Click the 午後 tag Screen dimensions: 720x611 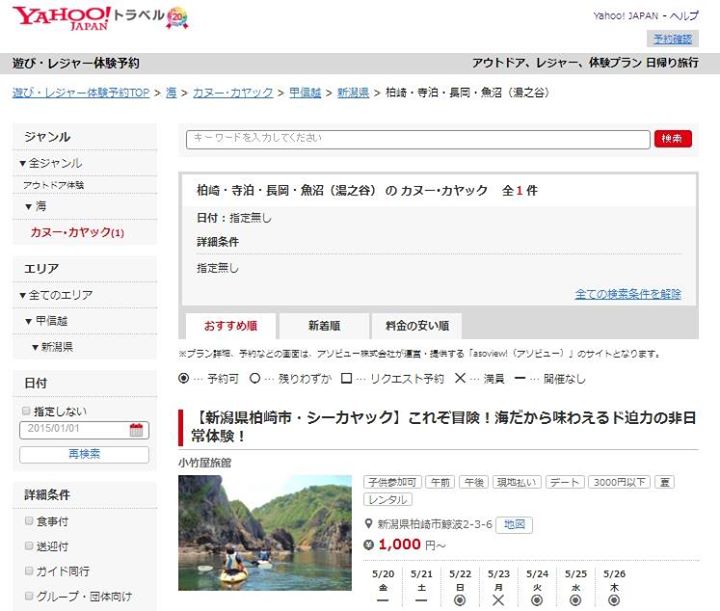pyautogui.click(x=474, y=482)
